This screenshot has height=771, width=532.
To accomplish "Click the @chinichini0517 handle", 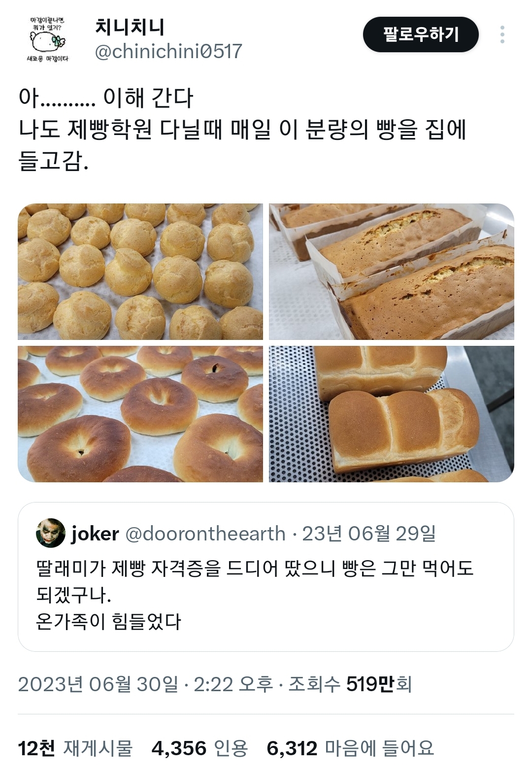I will click(168, 52).
